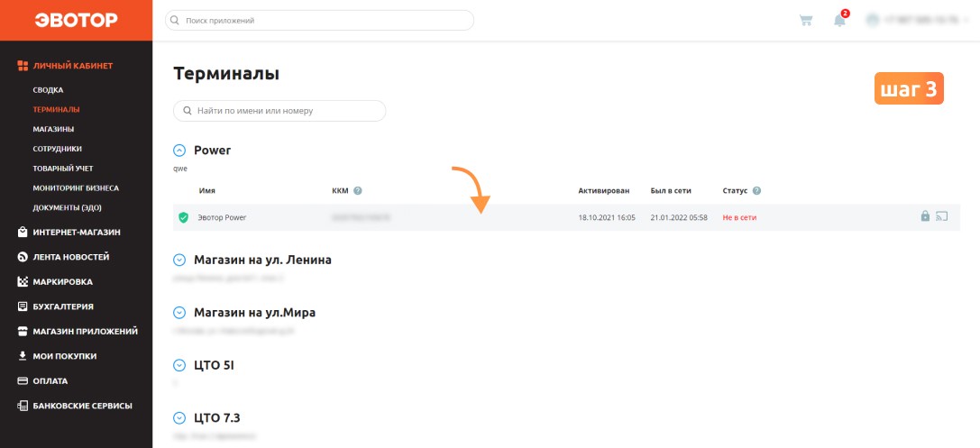The width and height of the screenshot is (980, 448).
Task: Expand the ЦТО 5I group
Action: [x=179, y=366]
